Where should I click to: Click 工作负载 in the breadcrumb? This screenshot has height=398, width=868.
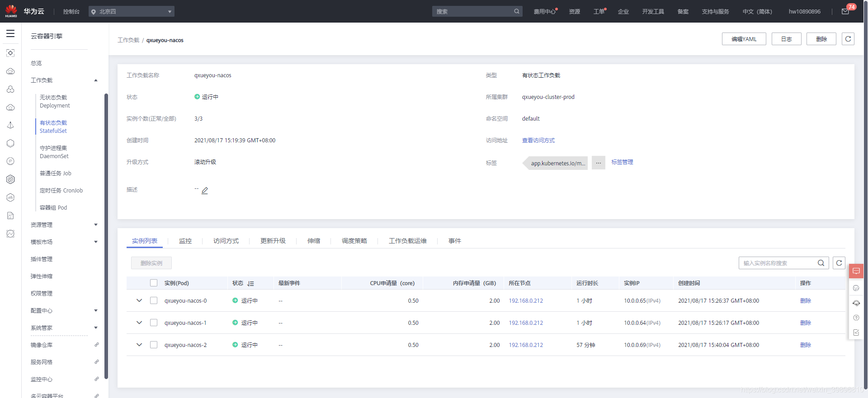128,40
